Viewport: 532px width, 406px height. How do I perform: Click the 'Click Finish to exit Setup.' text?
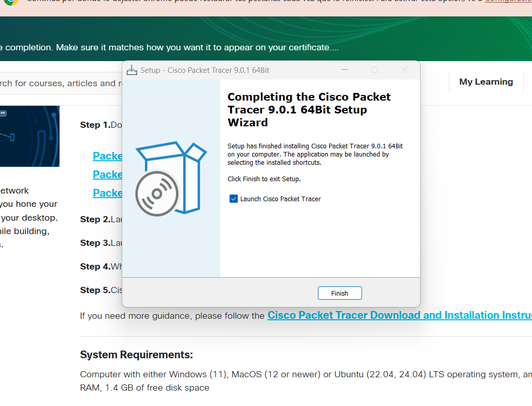click(264, 179)
